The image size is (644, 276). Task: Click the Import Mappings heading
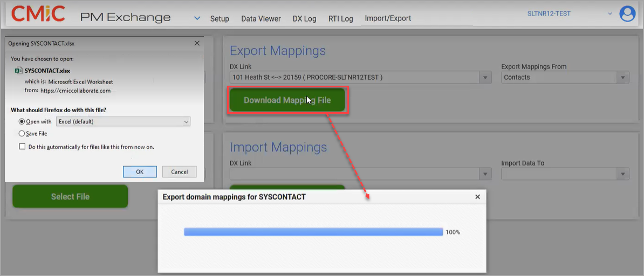(x=278, y=148)
